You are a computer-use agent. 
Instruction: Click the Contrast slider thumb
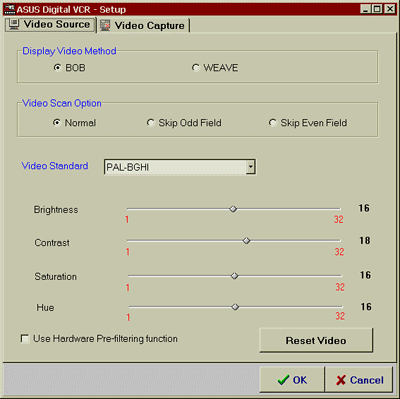coord(246,241)
